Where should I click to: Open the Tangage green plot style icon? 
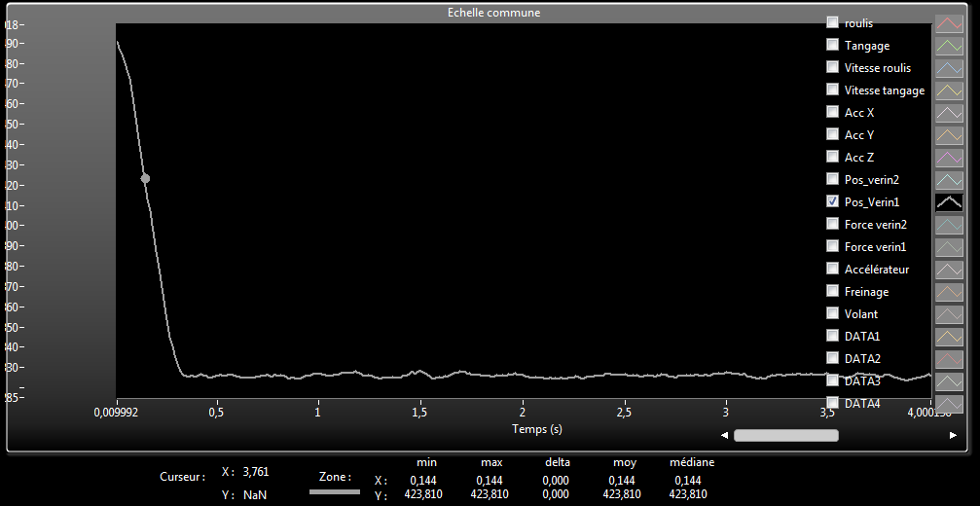point(948,46)
